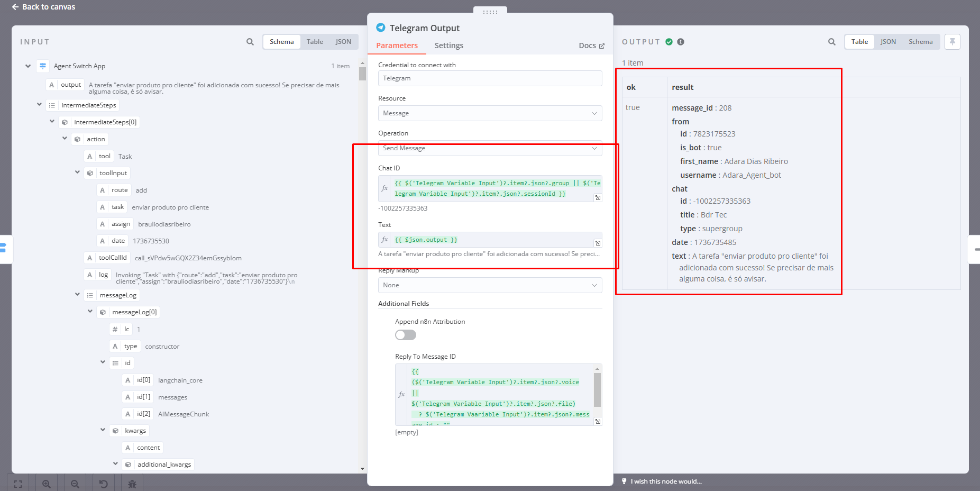Click the green success check next to OUTPUT
The image size is (980, 491).
669,42
